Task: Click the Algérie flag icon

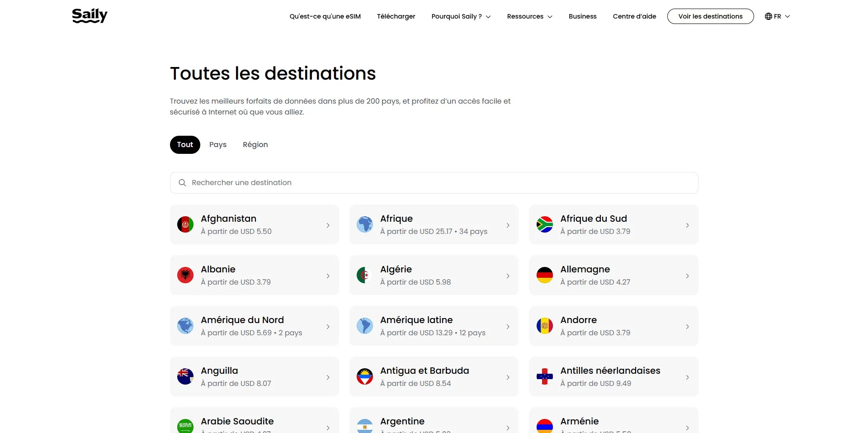Action: click(365, 275)
